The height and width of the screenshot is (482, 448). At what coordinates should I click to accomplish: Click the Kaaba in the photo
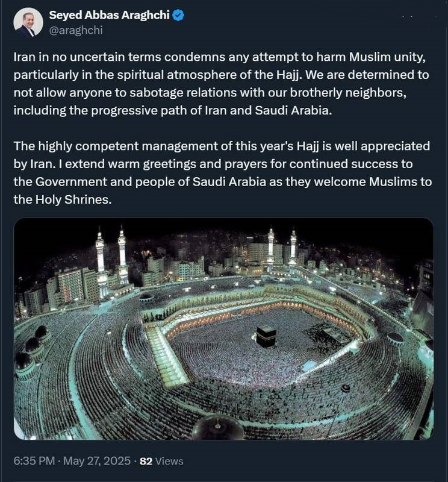(266, 337)
